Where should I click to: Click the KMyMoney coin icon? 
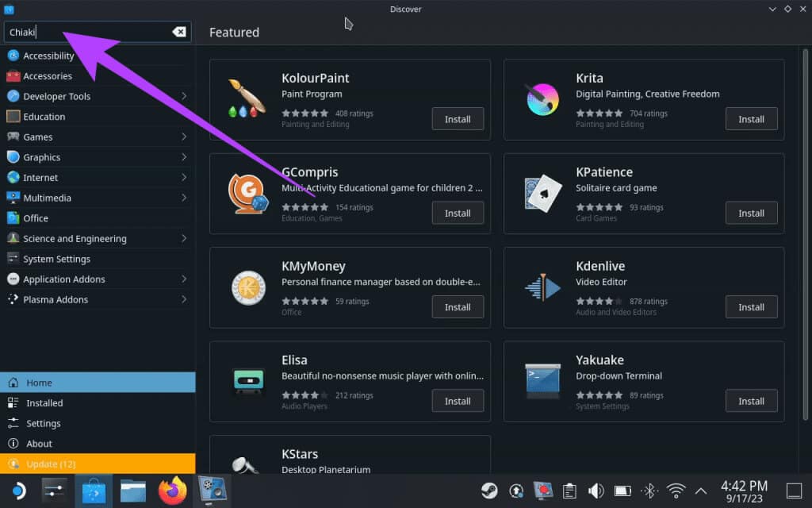248,287
